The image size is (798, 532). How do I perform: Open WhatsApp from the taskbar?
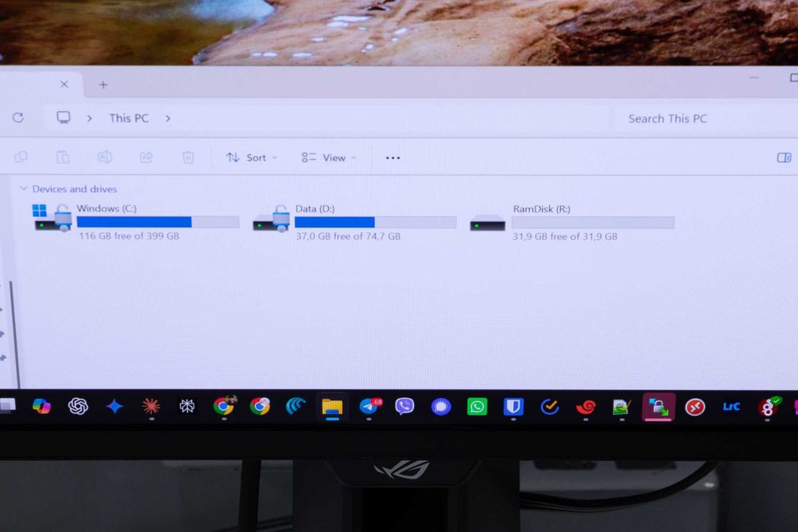click(477, 406)
